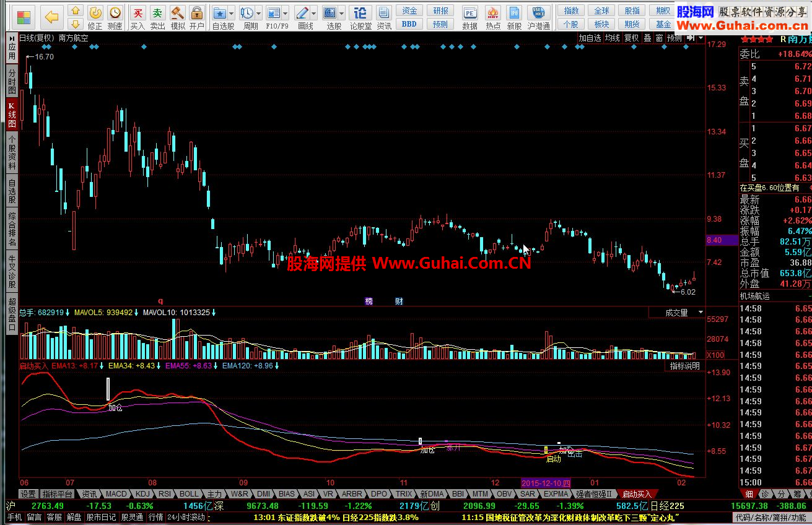Switch to the next stock (down arrow)

(x=75, y=24)
